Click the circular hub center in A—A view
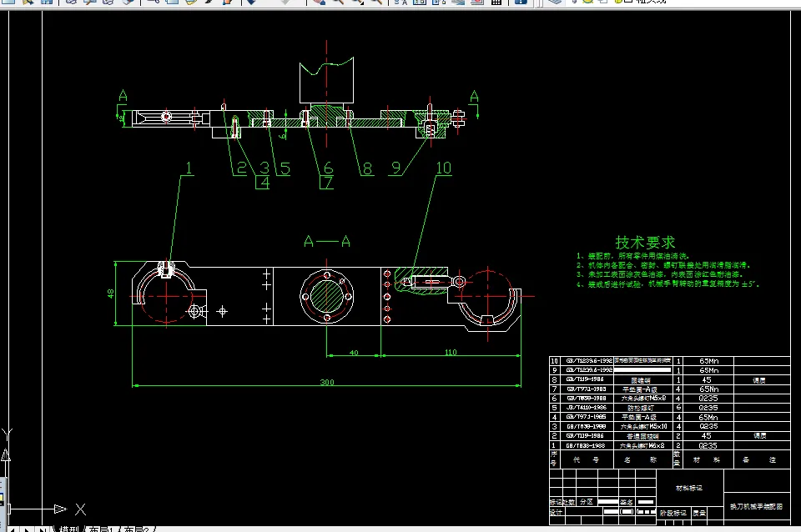This screenshot has width=801, height=532. click(327, 296)
